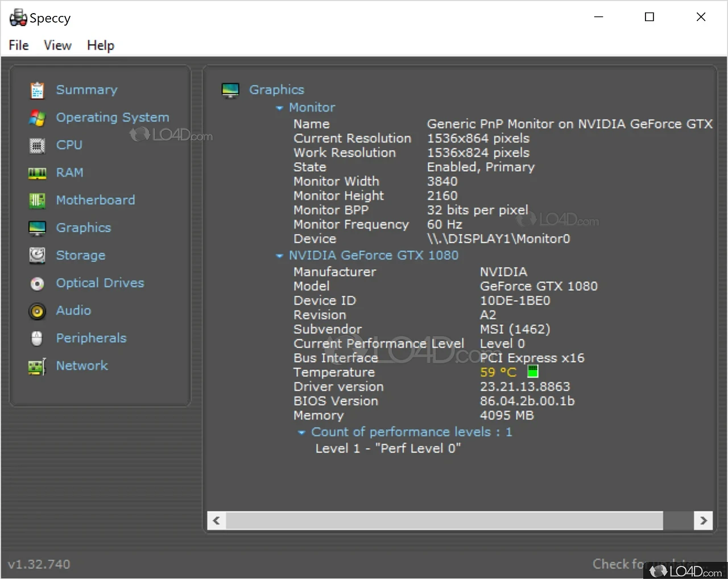This screenshot has width=728, height=579.
Task: Click the Current Performance Level value Level 0
Action: click(x=502, y=344)
